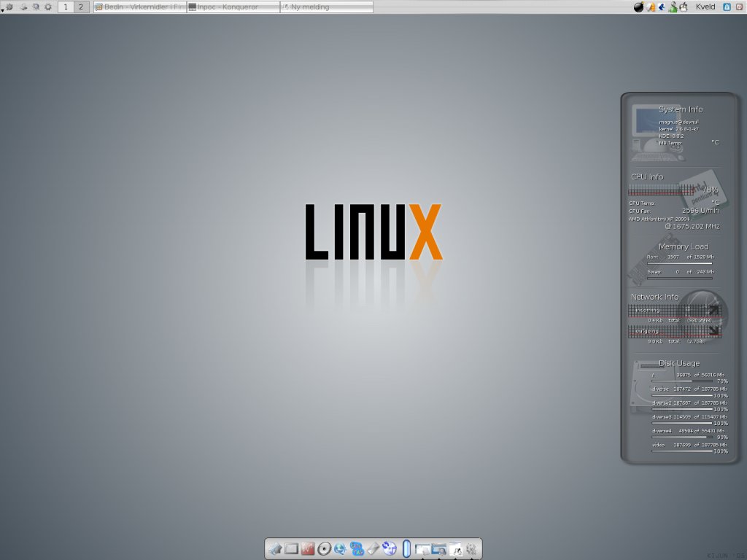This screenshot has width=747, height=560.
Task: Click the CPU Info heading
Action: (647, 176)
